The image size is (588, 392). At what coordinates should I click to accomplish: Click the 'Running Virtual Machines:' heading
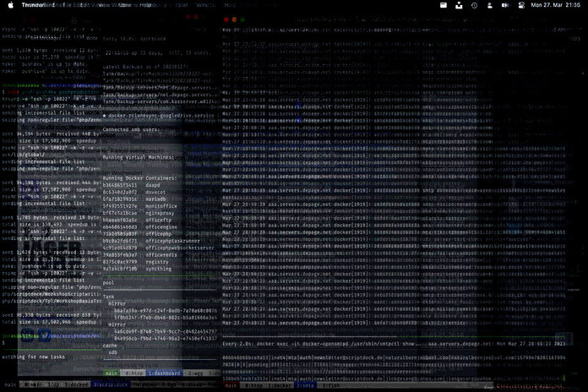138,157
